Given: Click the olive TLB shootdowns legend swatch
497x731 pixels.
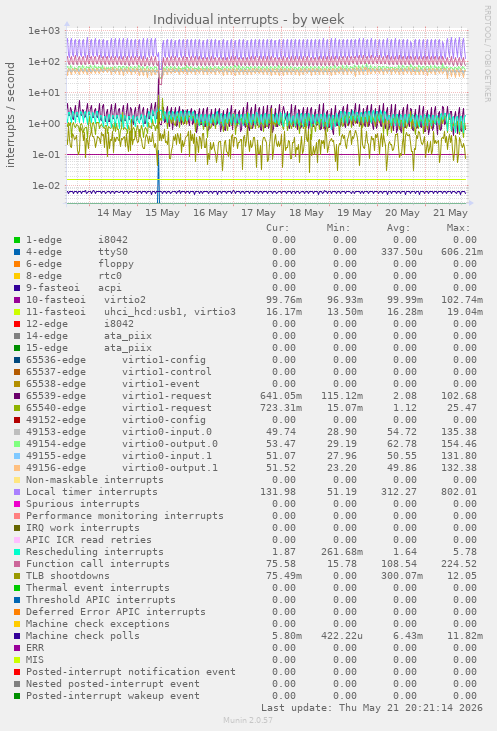Looking at the screenshot, I should click(x=17, y=576).
